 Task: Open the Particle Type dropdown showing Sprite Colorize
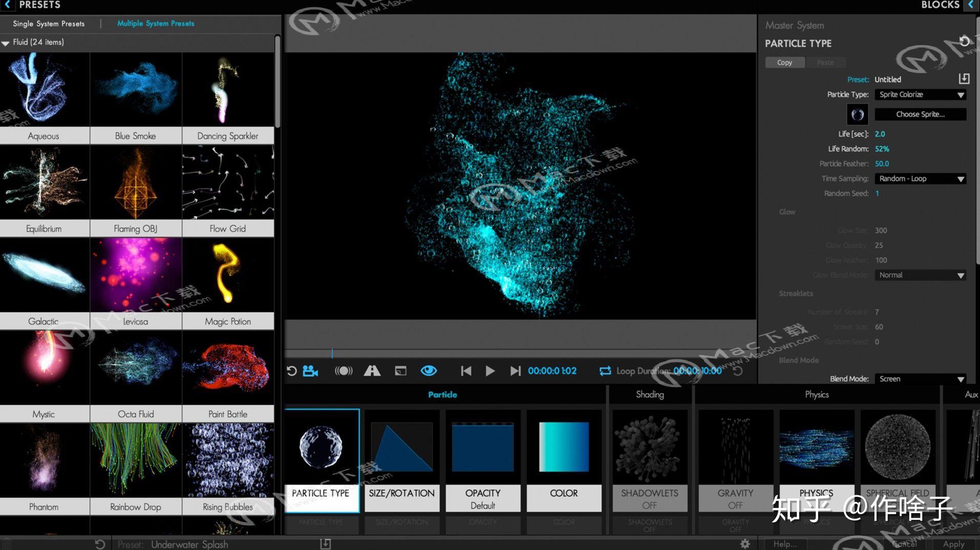coord(920,94)
